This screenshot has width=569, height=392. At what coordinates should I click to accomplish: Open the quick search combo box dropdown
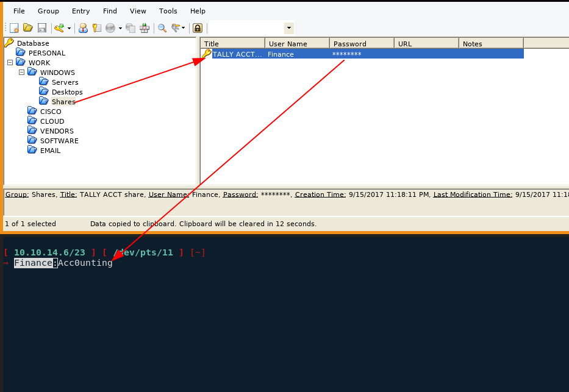288,28
